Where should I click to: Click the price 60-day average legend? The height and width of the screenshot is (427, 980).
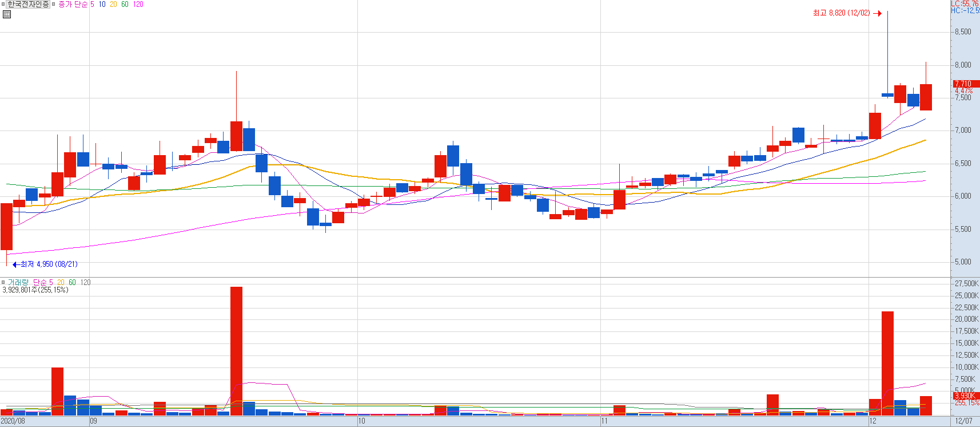(125, 4)
